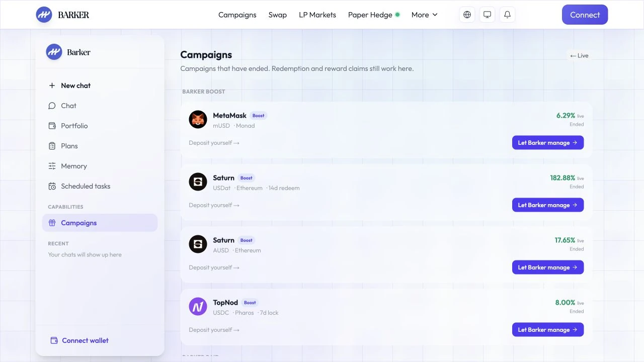The height and width of the screenshot is (362, 644).
Task: Click Deposit yourself on MetaMask campaign
Action: pos(214,143)
